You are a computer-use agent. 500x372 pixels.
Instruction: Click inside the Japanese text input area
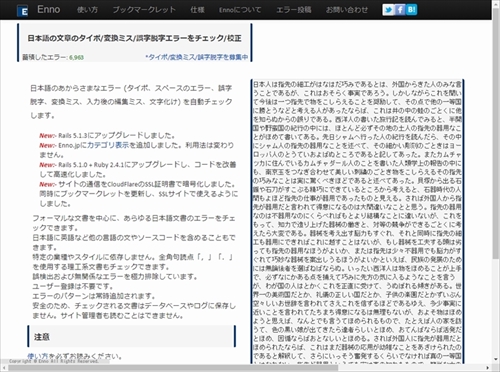[x=357, y=221]
